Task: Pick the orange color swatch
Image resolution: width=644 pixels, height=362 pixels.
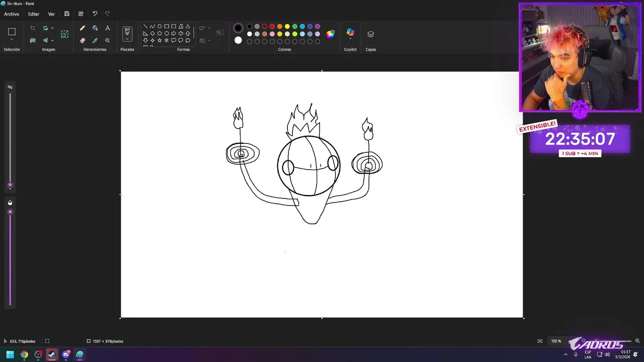Action: [x=280, y=27]
